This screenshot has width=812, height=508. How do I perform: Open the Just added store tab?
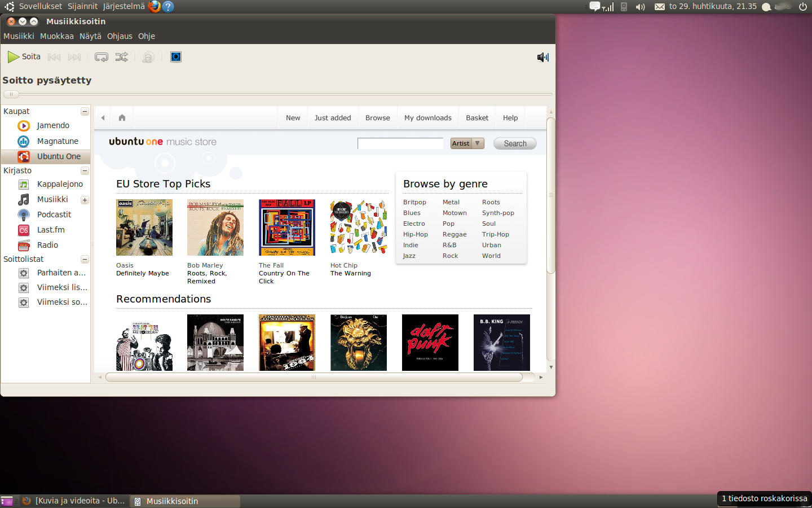(x=333, y=118)
